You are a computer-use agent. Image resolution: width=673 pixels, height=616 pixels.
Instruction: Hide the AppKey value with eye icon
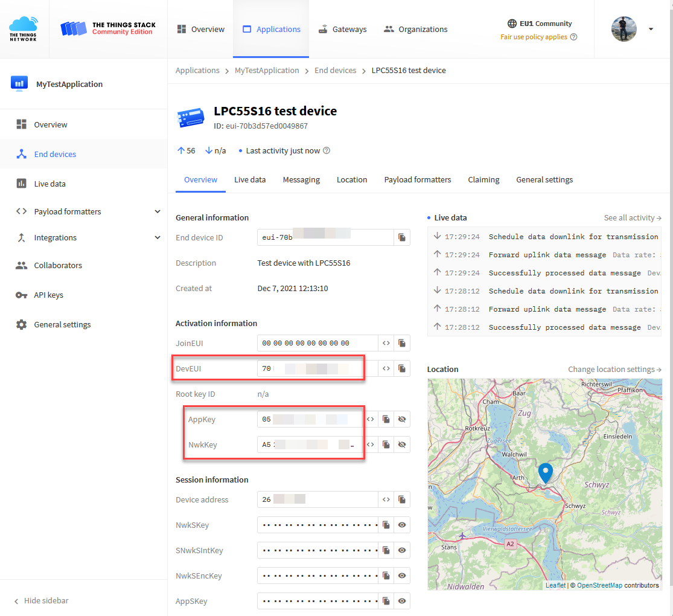[x=402, y=419]
